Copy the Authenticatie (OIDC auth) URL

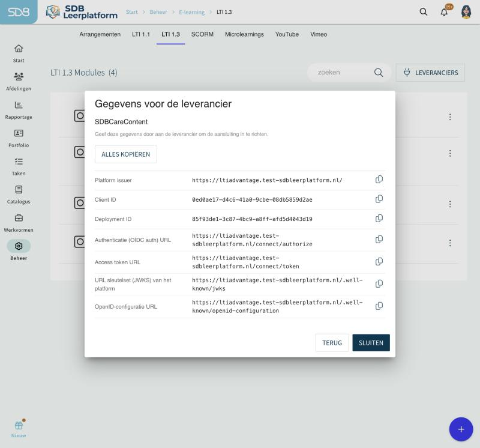click(379, 240)
